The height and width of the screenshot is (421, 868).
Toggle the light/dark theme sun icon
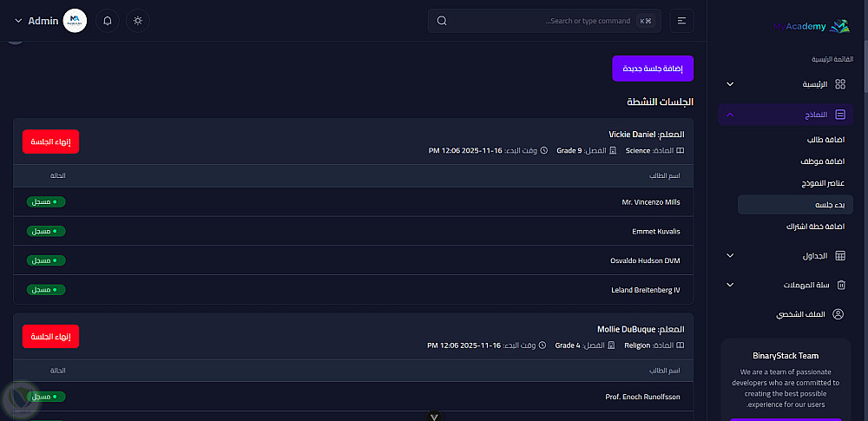pyautogui.click(x=137, y=21)
